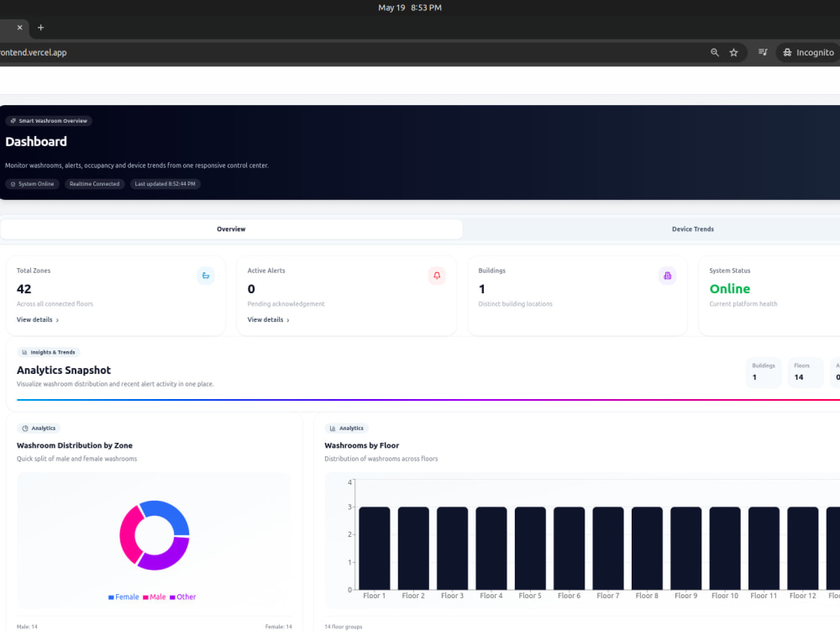Click the Floor 12 bar in chart
The width and height of the screenshot is (840, 631).
(802, 548)
